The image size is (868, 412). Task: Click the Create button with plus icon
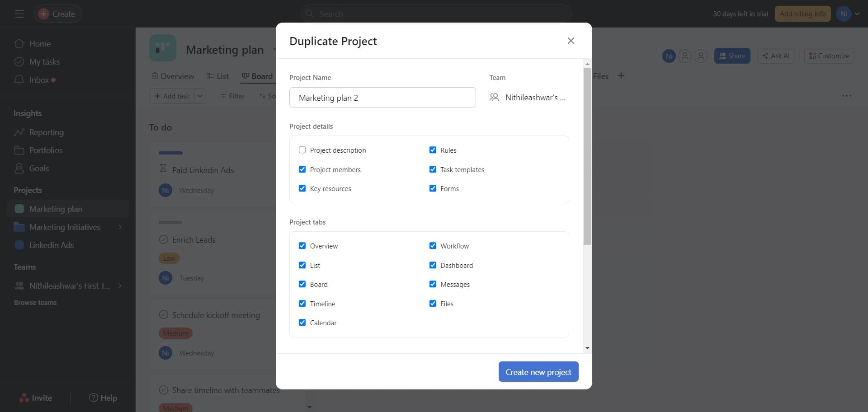[x=57, y=14]
